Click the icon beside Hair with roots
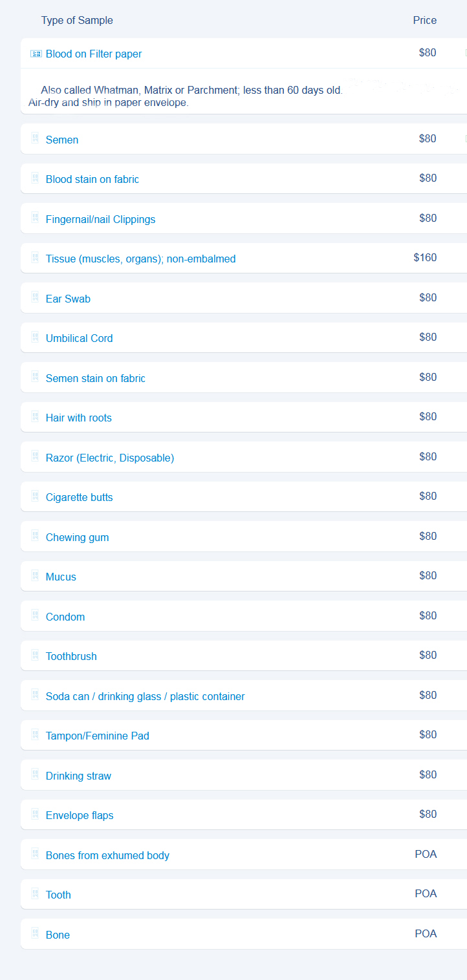The height and width of the screenshot is (980, 467). point(35,417)
